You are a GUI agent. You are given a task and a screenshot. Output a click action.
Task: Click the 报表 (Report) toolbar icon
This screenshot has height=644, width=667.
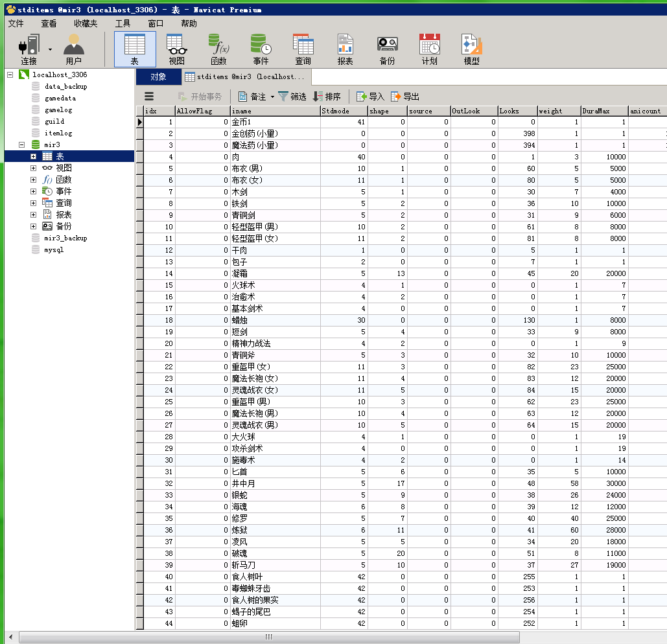click(345, 49)
